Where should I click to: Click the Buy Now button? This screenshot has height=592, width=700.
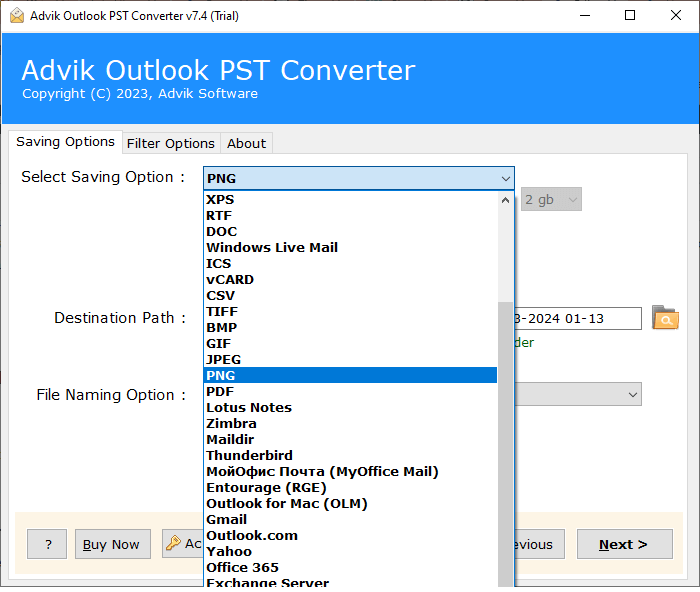point(112,544)
